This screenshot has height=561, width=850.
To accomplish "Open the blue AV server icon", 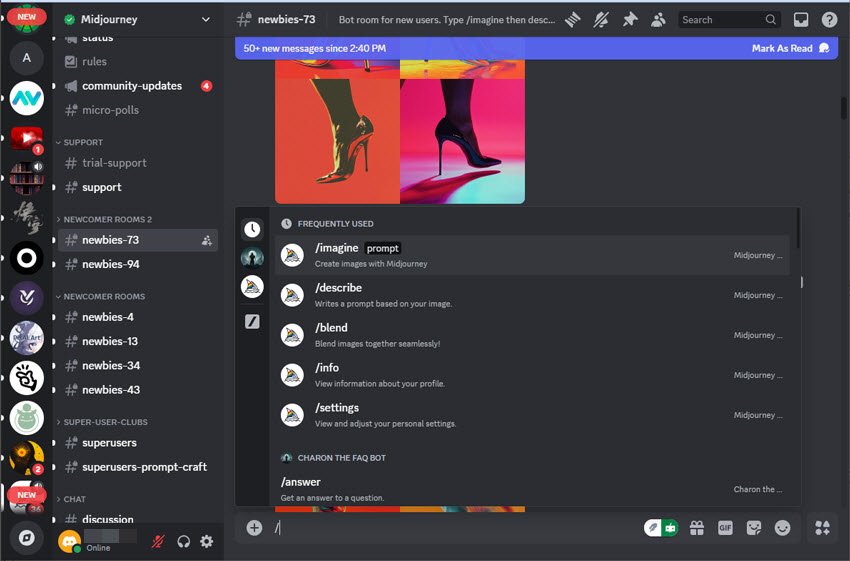I will [x=27, y=98].
